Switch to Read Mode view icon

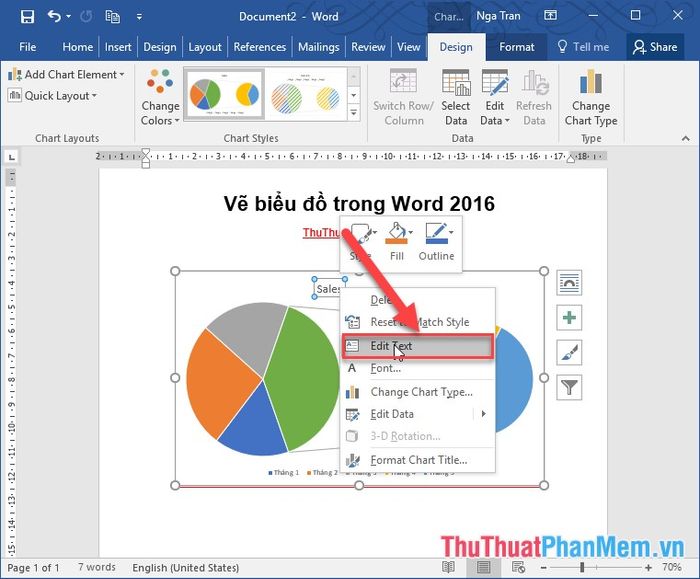[x=448, y=567]
